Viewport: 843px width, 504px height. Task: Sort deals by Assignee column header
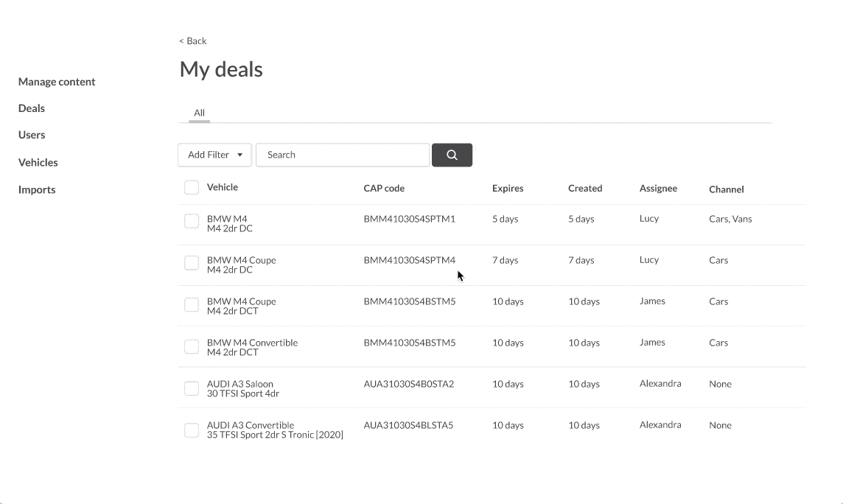click(658, 188)
